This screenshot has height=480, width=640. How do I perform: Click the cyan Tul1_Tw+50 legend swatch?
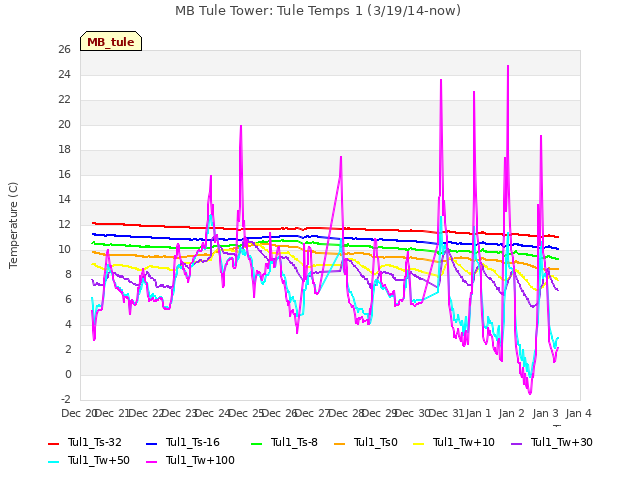click(53, 461)
